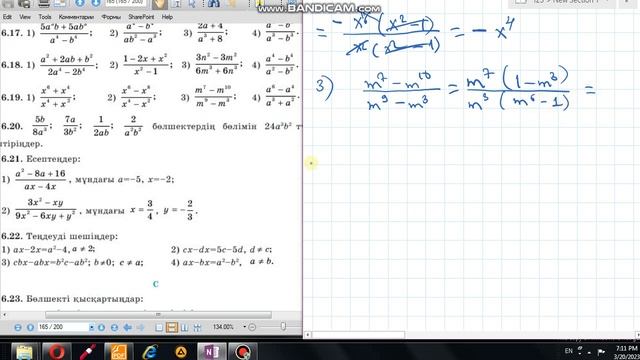
Task: Open the orange triangle app on the taskbar
Action: click(181, 351)
